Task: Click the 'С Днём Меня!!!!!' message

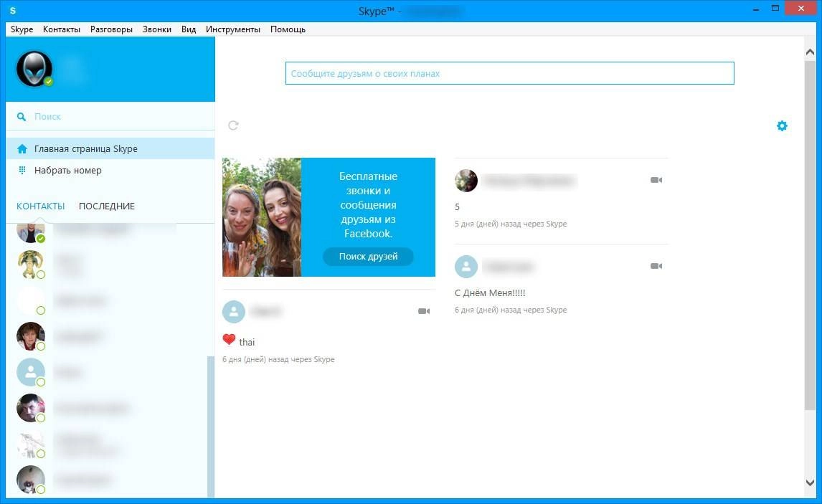Action: pos(490,293)
